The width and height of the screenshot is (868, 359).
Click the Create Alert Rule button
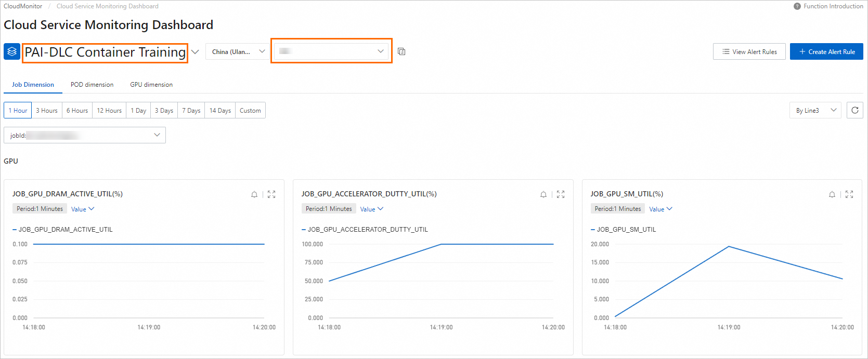click(x=826, y=51)
